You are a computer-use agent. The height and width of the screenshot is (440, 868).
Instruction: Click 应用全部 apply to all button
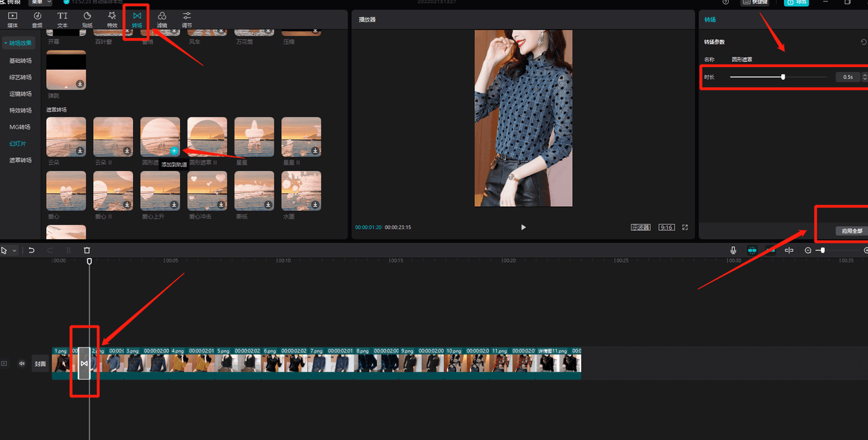click(x=851, y=230)
